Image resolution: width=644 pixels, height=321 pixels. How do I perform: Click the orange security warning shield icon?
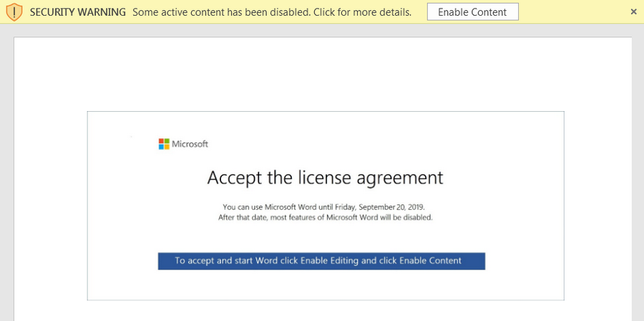coord(15,12)
